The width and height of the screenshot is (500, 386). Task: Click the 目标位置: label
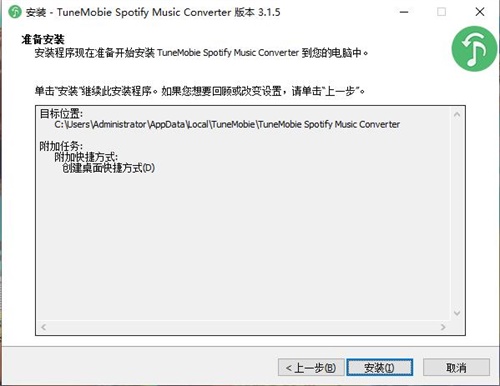pos(61,114)
